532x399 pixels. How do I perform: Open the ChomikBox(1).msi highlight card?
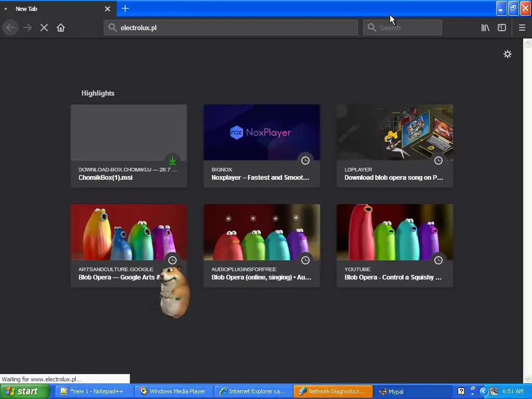[x=129, y=146]
